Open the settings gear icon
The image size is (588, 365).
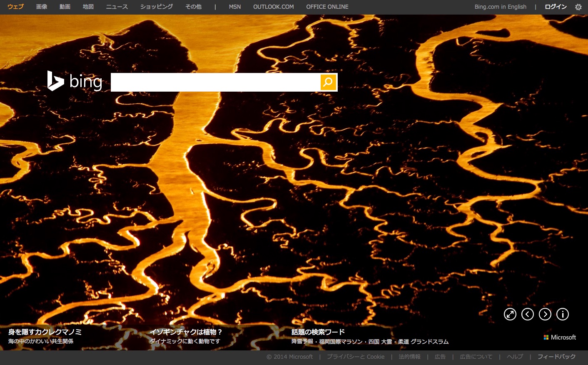click(x=578, y=7)
